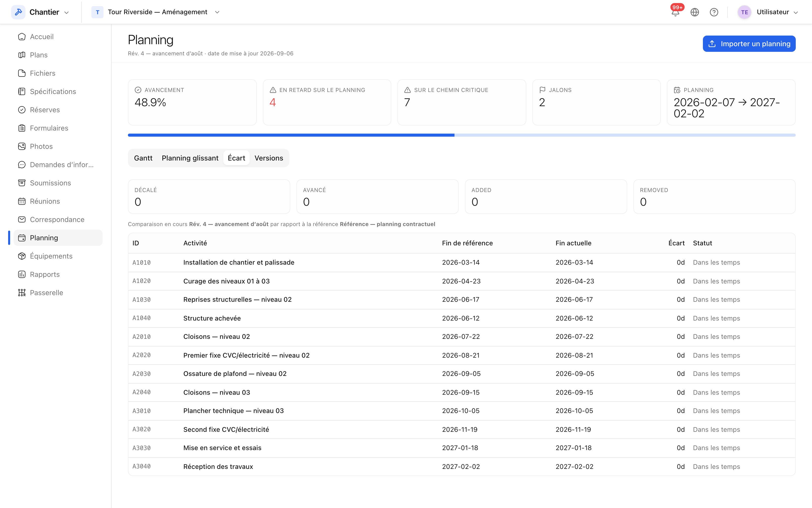Expand the Chantier app switcher chevron
The image size is (812, 508).
tap(66, 12)
